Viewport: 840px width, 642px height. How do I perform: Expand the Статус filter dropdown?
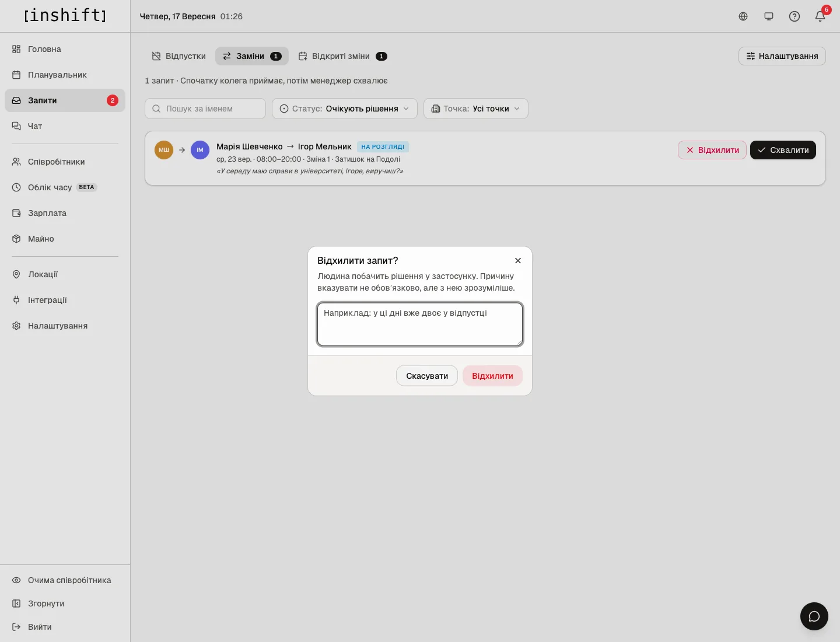[345, 109]
